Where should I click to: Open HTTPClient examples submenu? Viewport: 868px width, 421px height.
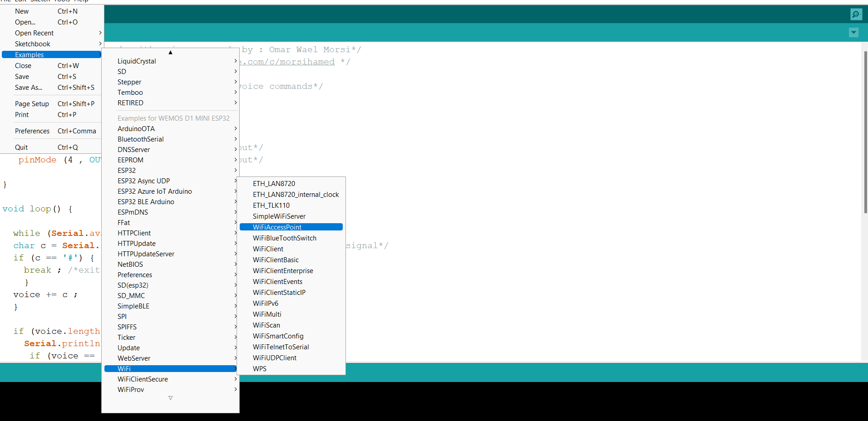[171, 233]
